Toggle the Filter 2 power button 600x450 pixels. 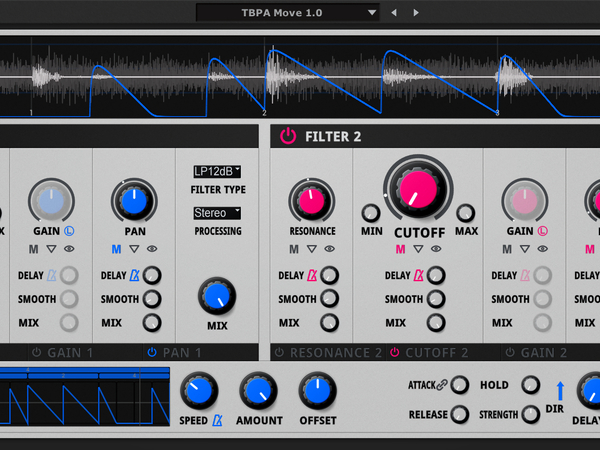tap(288, 136)
